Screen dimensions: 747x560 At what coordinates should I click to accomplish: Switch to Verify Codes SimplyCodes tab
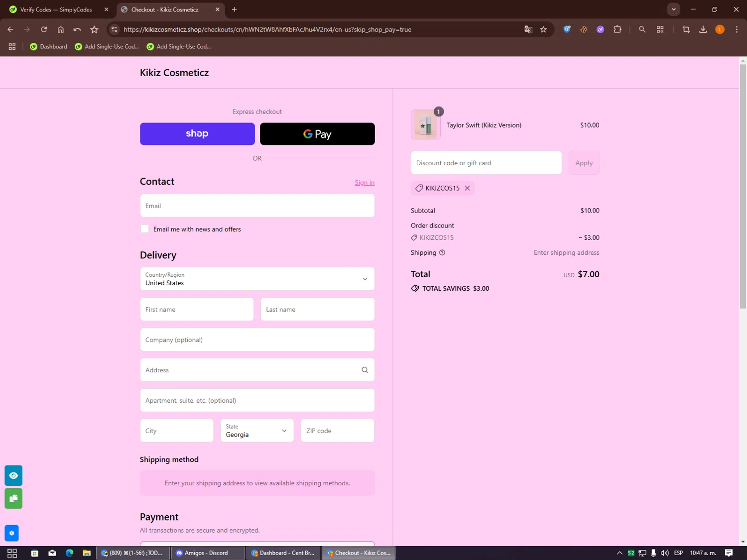coord(56,9)
